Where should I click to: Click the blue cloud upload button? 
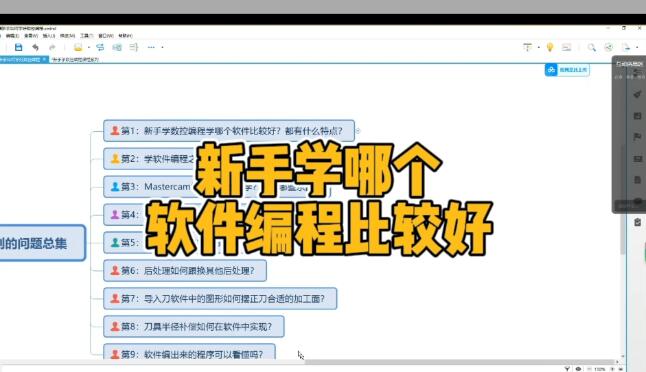pyautogui.click(x=567, y=70)
